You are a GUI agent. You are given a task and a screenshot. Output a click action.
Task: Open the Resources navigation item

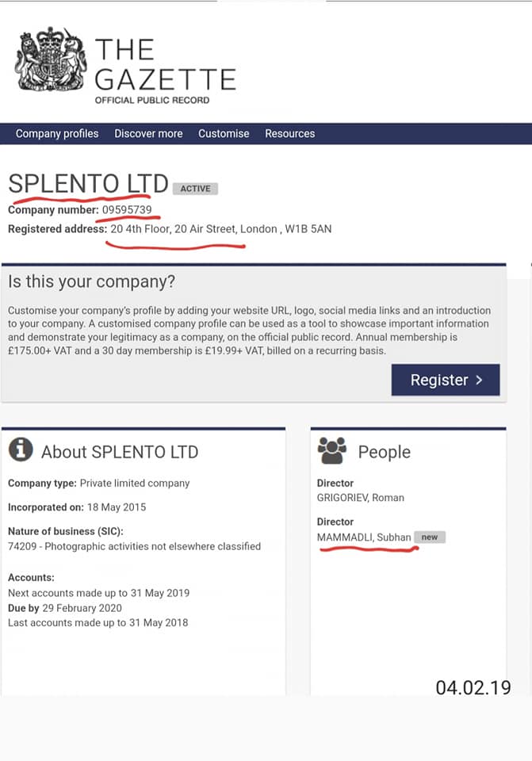pyautogui.click(x=289, y=133)
